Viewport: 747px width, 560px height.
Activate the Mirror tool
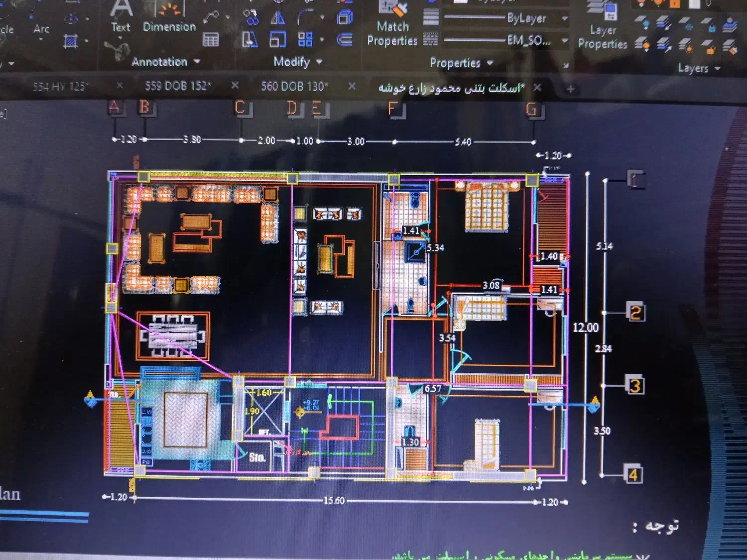point(277,18)
